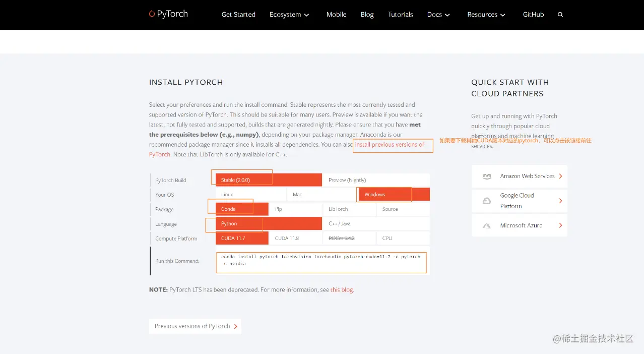Go to Get Started page
Screen dimensions: 644x354
coord(238,15)
